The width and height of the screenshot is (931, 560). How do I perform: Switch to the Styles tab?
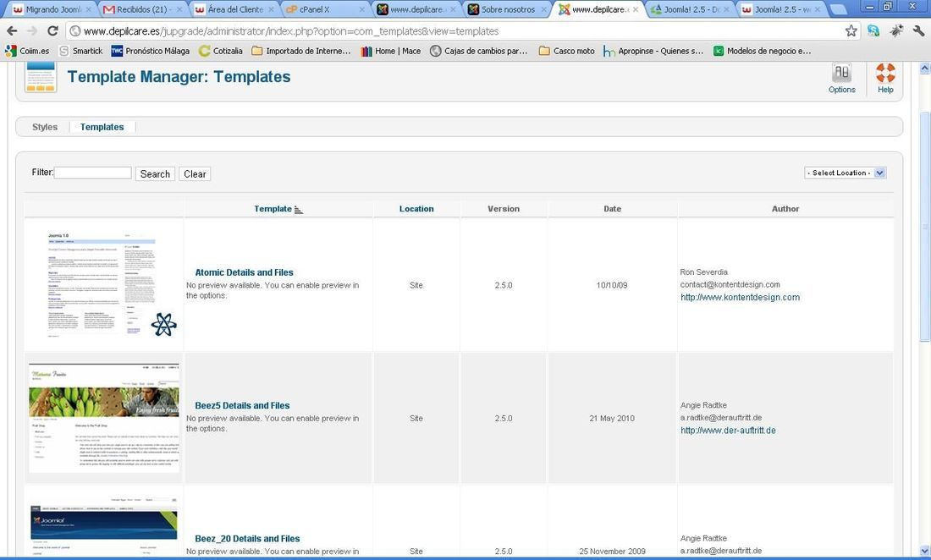[45, 127]
